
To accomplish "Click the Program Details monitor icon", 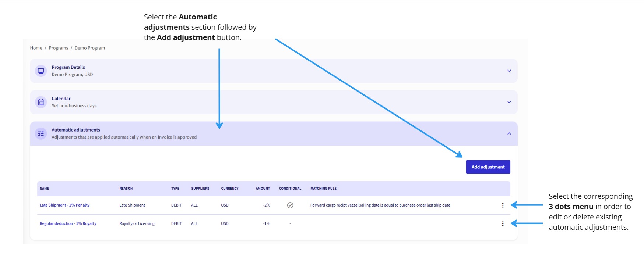I will tap(41, 71).
